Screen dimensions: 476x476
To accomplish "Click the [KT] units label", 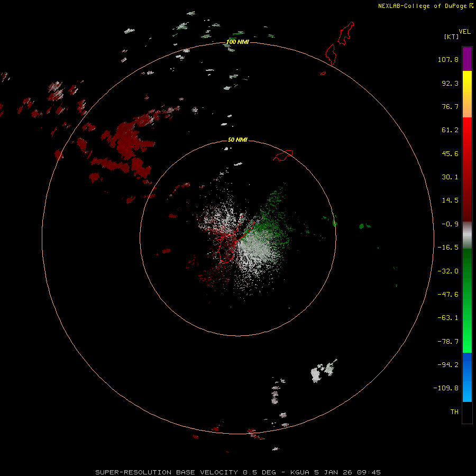I will click(452, 36).
